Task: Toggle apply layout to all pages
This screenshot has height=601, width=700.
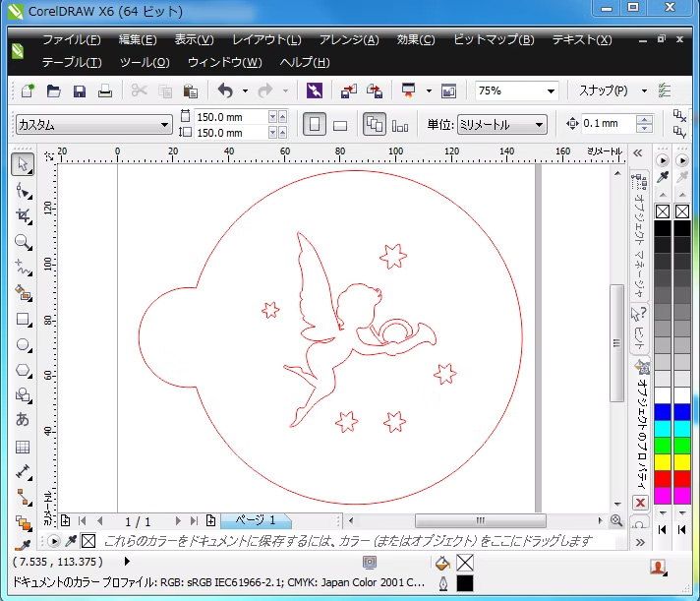Action: [375, 125]
